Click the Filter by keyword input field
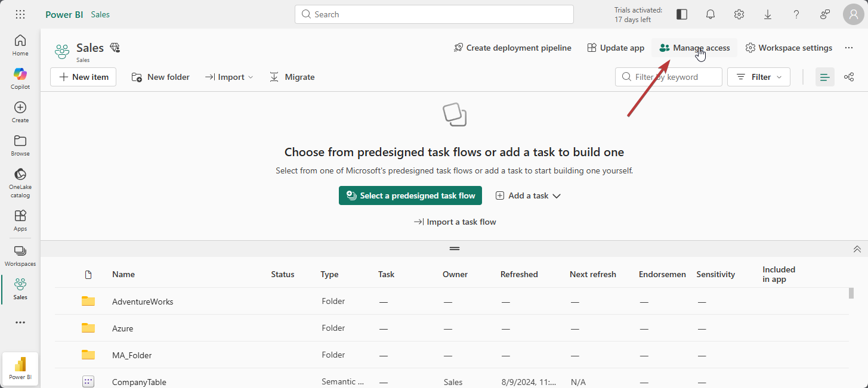The width and height of the screenshot is (868, 388). [668, 77]
